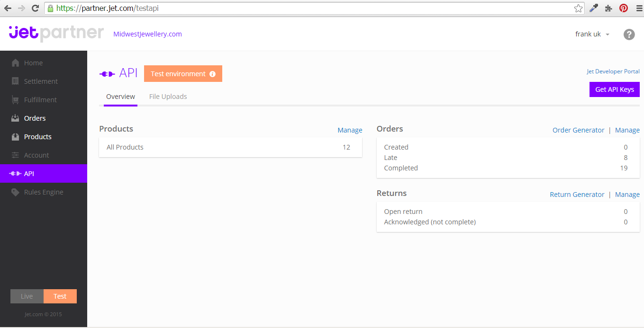Open the eyedropper extension icon
Image resolution: width=644 pixels, height=328 pixels.
(x=593, y=8)
